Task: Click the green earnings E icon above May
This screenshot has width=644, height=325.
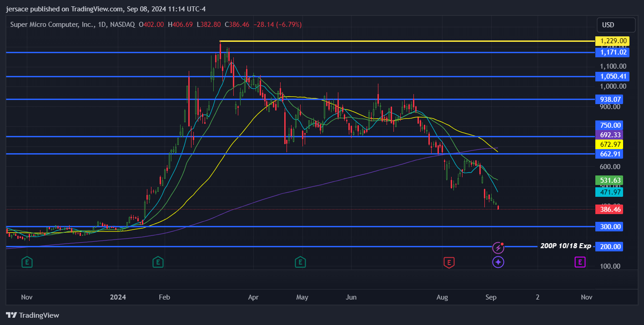Action: (x=300, y=262)
